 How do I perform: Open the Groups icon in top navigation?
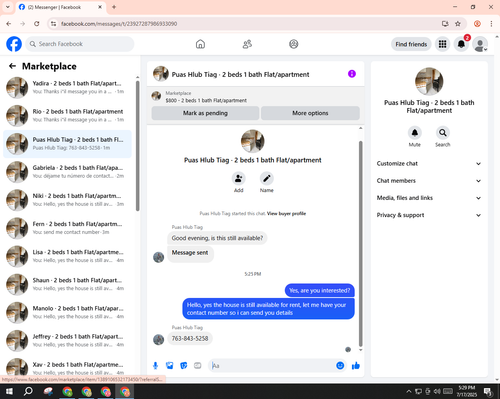(x=294, y=44)
